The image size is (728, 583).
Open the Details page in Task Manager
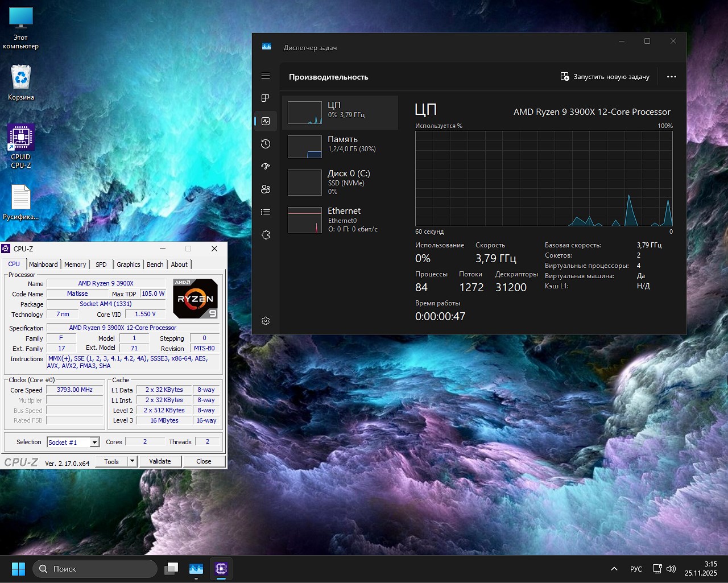pos(265,212)
